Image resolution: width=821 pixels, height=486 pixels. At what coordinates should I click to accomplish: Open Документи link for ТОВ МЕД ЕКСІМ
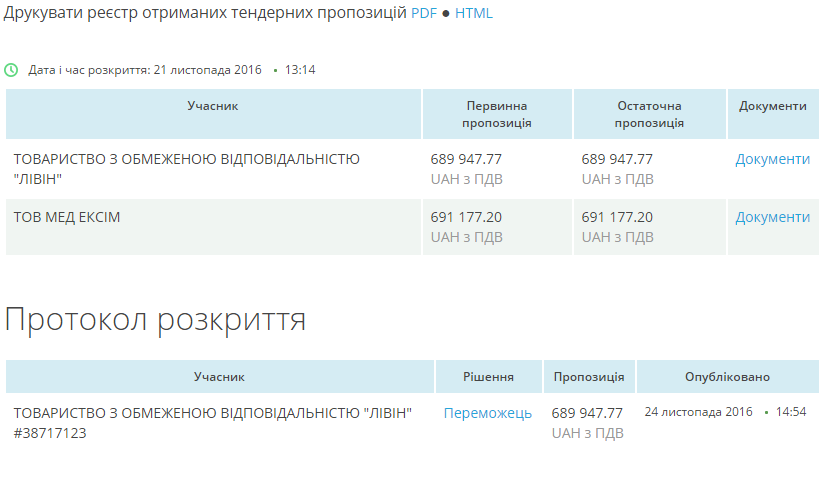[x=772, y=217]
